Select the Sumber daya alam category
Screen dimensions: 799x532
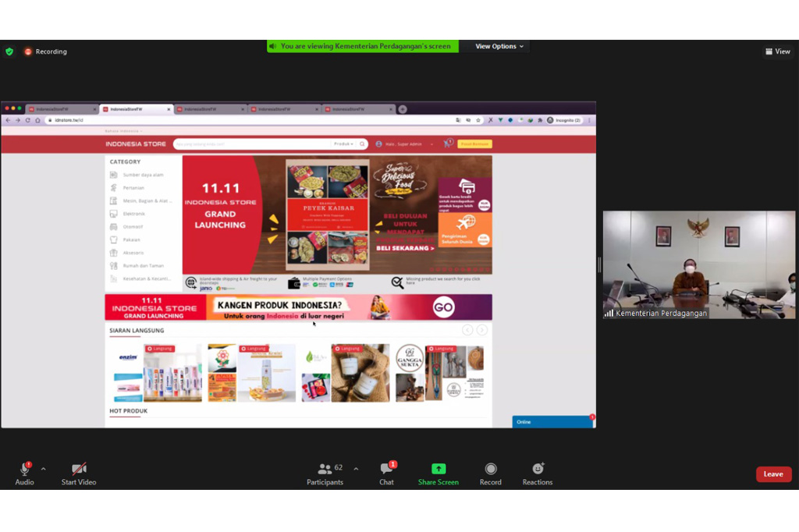click(144, 175)
